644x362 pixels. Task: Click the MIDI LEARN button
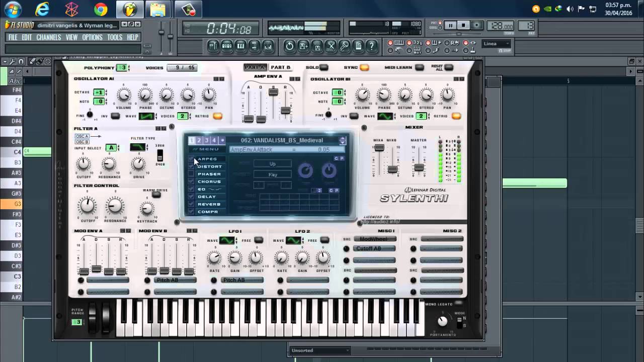tap(419, 67)
